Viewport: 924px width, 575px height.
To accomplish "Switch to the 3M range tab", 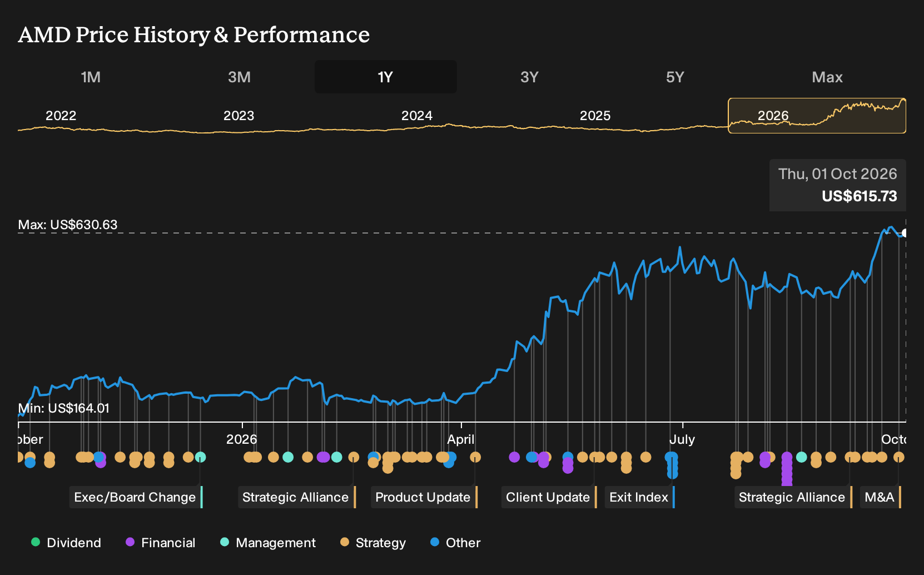I will [x=239, y=77].
